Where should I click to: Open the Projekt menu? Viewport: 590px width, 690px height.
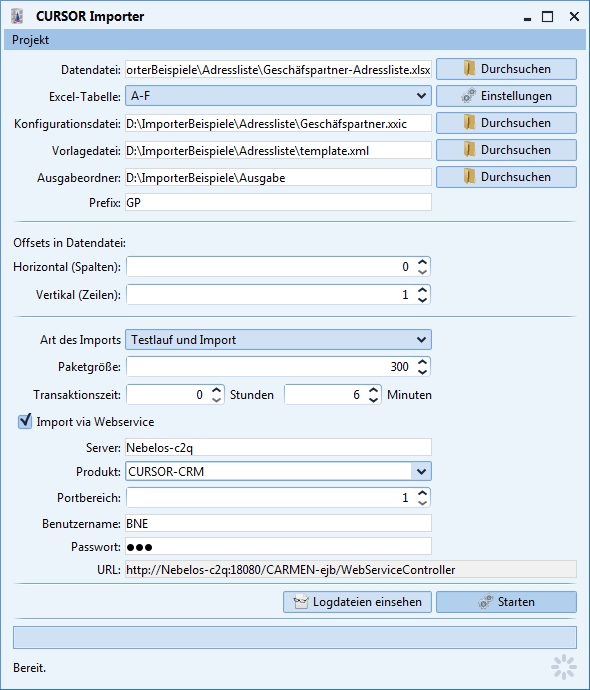click(x=30, y=40)
